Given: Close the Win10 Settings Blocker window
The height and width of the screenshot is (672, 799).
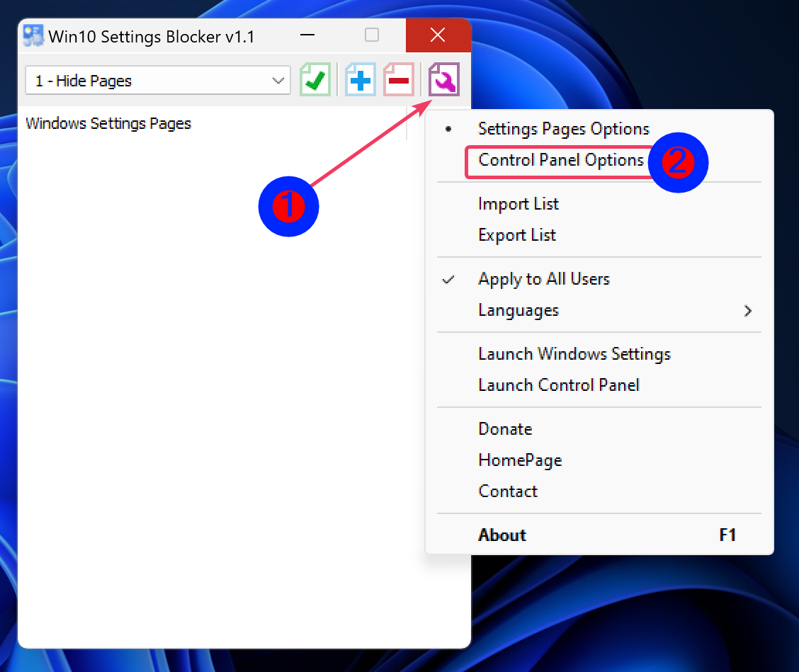Looking at the screenshot, I should (438, 35).
